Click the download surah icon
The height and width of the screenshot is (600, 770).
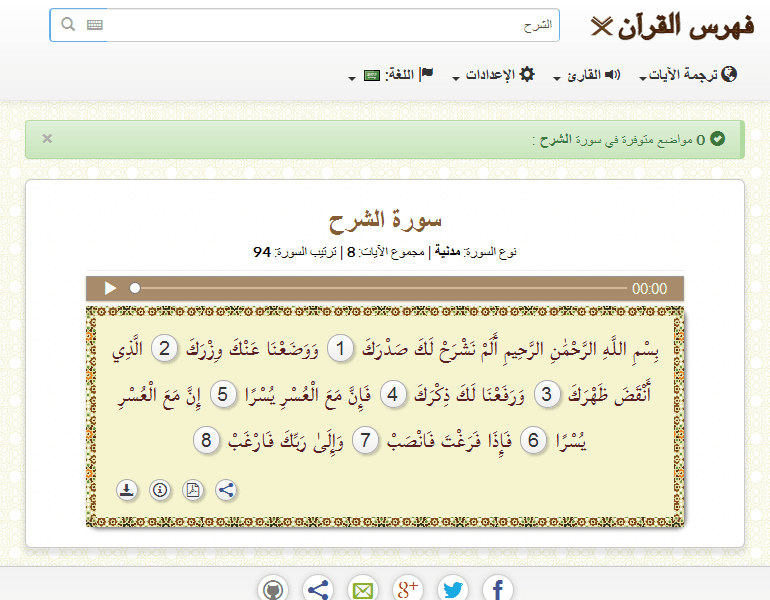[127, 490]
